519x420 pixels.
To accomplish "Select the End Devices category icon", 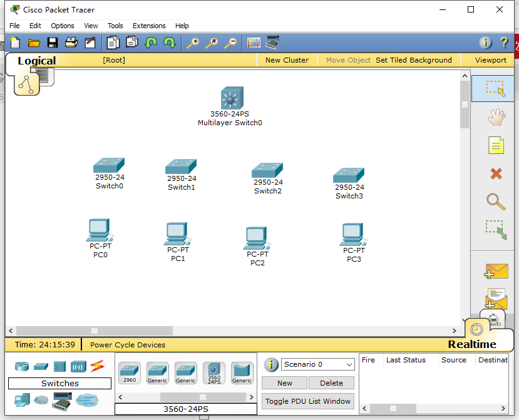I will click(x=22, y=400).
